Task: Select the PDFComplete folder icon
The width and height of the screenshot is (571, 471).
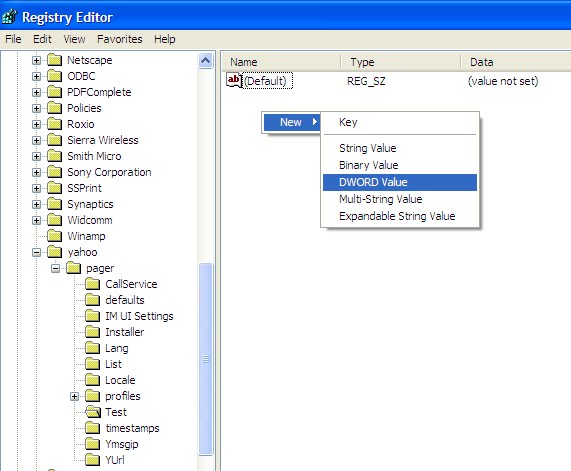Action: click(x=55, y=92)
